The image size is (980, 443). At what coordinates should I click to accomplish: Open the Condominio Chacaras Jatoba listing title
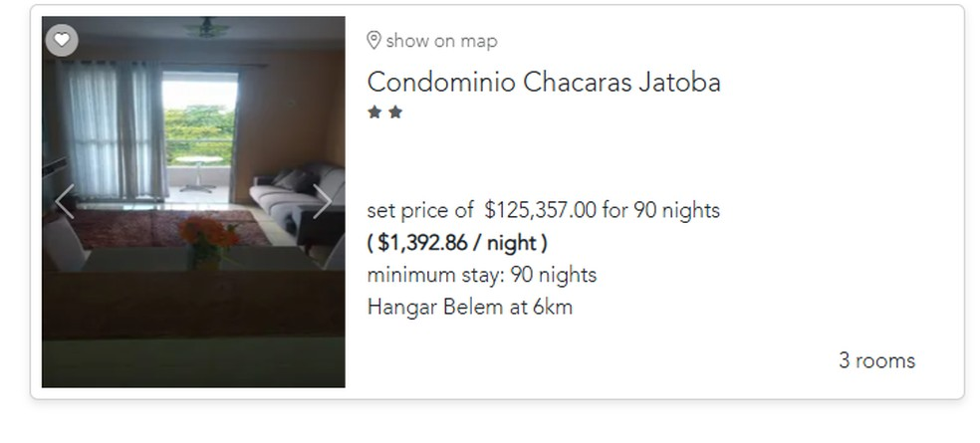[x=544, y=82]
